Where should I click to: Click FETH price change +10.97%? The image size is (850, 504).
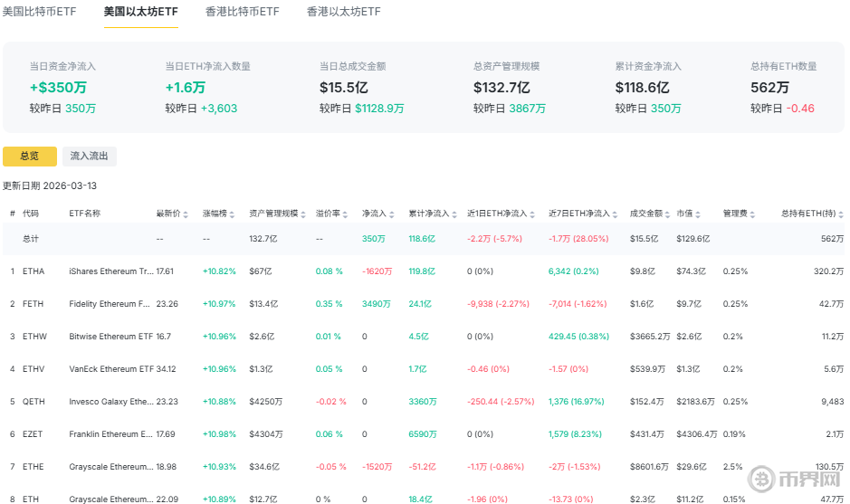coord(219,303)
